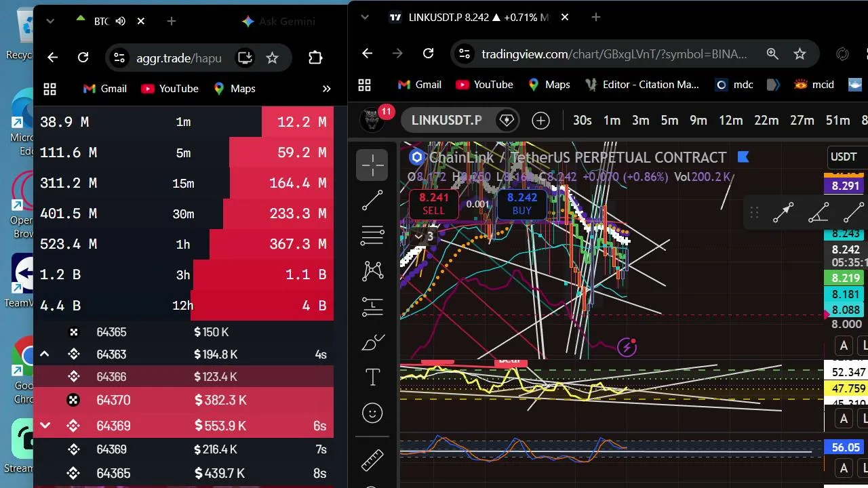Open tab search dropdown in aggr.trade window
The height and width of the screenshot is (488, 868).
(x=50, y=21)
